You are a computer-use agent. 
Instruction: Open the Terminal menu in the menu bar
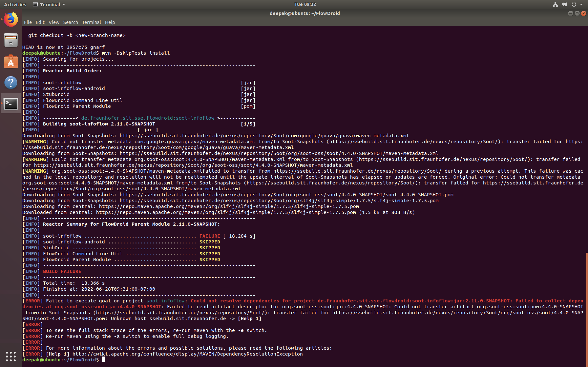92,22
